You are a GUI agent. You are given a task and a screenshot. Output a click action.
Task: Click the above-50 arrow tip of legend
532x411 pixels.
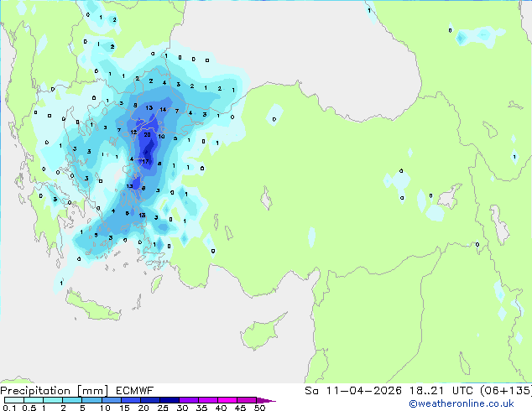266,400
